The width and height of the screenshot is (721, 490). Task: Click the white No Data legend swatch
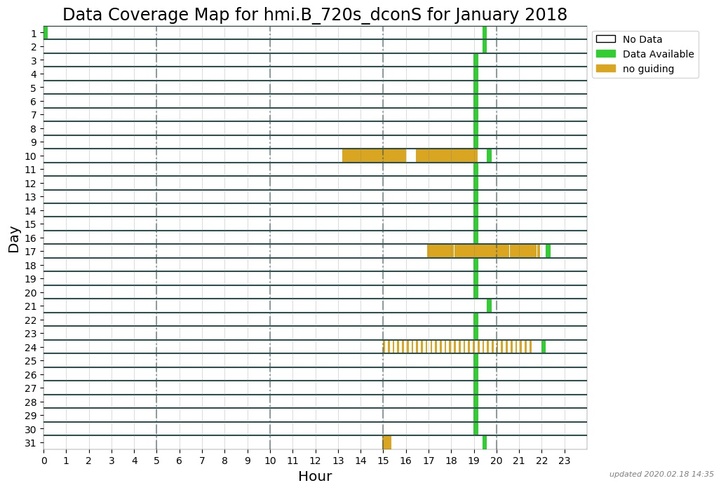607,39
